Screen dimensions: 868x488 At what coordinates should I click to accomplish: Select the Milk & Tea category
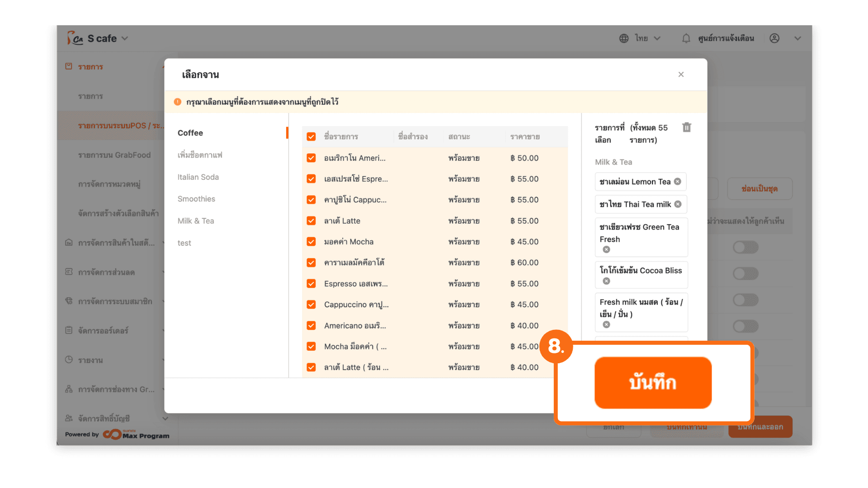click(196, 221)
